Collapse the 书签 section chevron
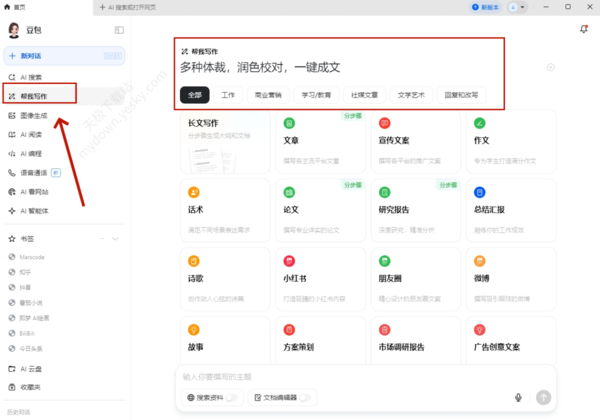Screen dimensions: 600x420 116,239
